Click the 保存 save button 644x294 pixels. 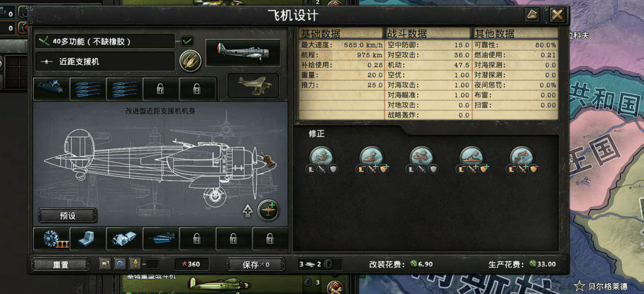(256, 264)
